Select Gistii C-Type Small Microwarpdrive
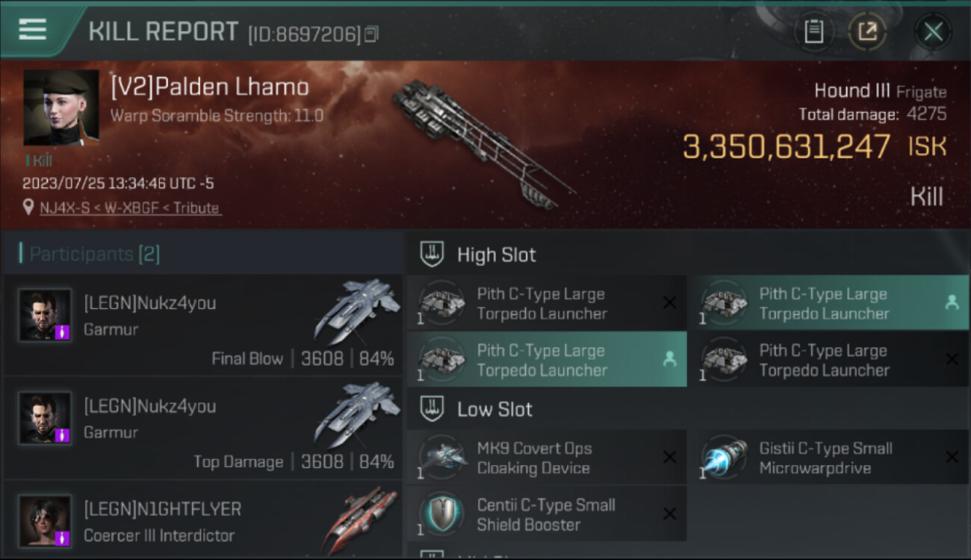The height and width of the screenshot is (560, 971). tap(828, 458)
